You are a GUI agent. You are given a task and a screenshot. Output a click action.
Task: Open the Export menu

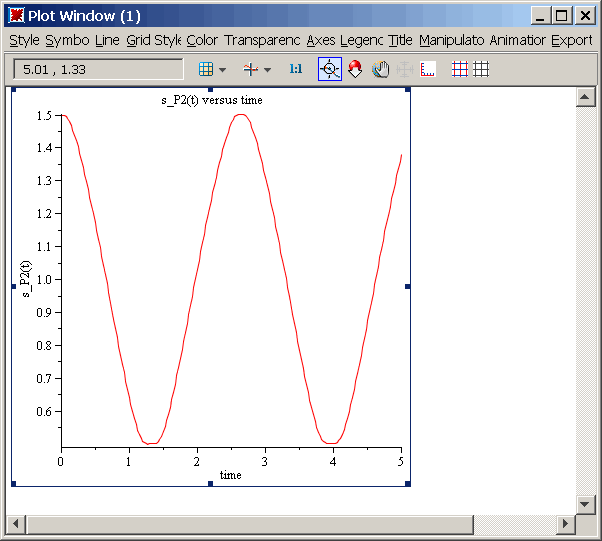click(x=571, y=40)
